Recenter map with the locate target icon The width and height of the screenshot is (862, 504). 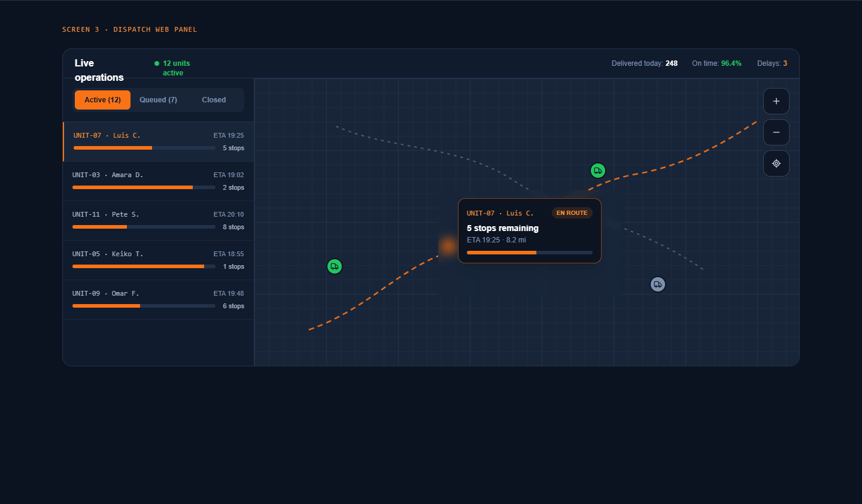[x=776, y=163]
